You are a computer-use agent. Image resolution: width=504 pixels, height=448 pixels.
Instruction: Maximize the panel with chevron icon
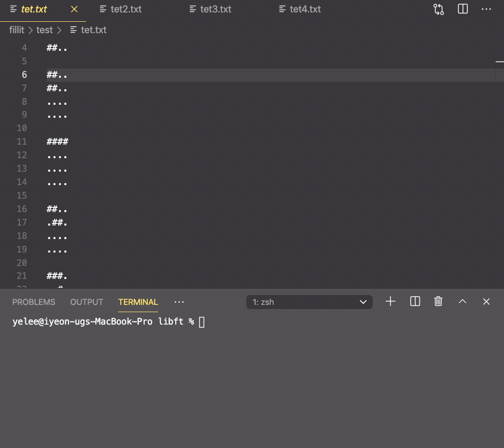tap(462, 301)
